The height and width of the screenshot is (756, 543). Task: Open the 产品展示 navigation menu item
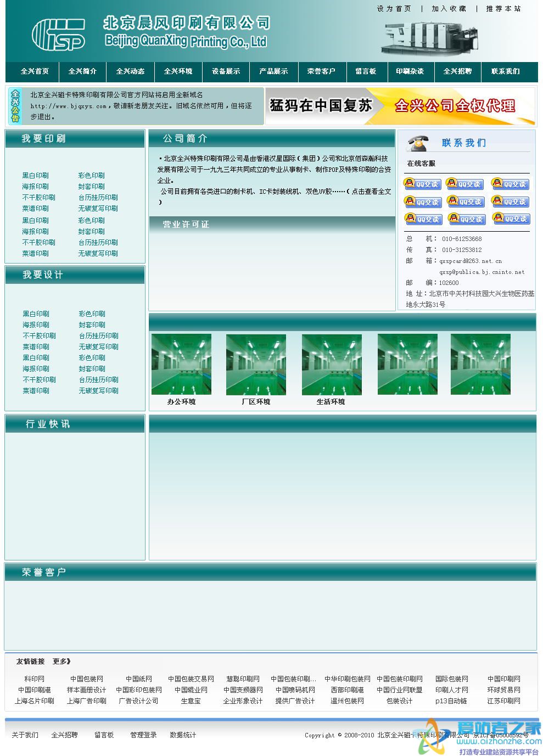point(273,71)
